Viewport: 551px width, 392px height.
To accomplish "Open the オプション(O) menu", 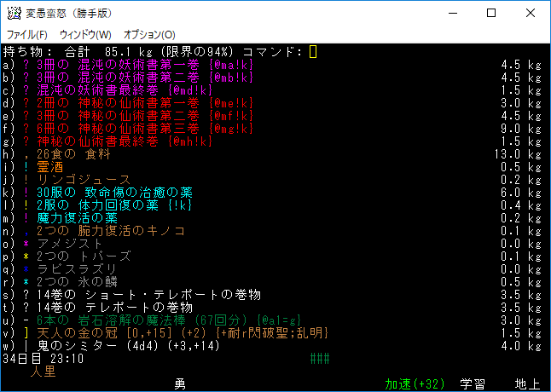I will click(x=149, y=34).
